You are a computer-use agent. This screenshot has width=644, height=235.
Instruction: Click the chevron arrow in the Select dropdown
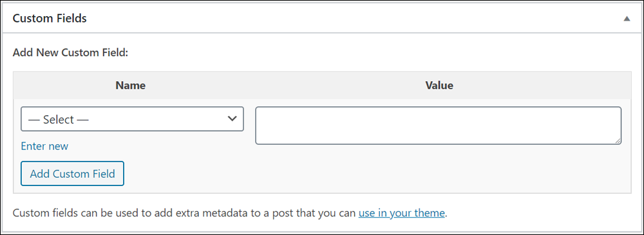(232, 118)
